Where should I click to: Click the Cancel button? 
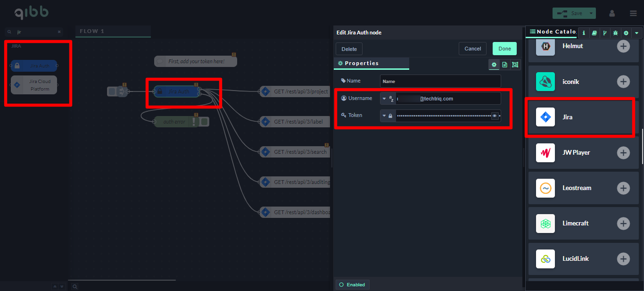click(x=473, y=49)
